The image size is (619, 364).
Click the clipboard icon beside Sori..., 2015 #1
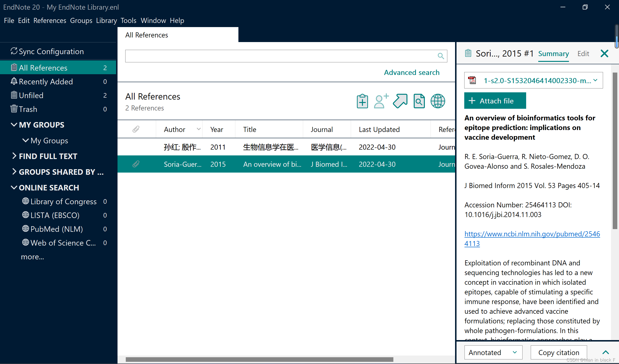pyautogui.click(x=468, y=53)
